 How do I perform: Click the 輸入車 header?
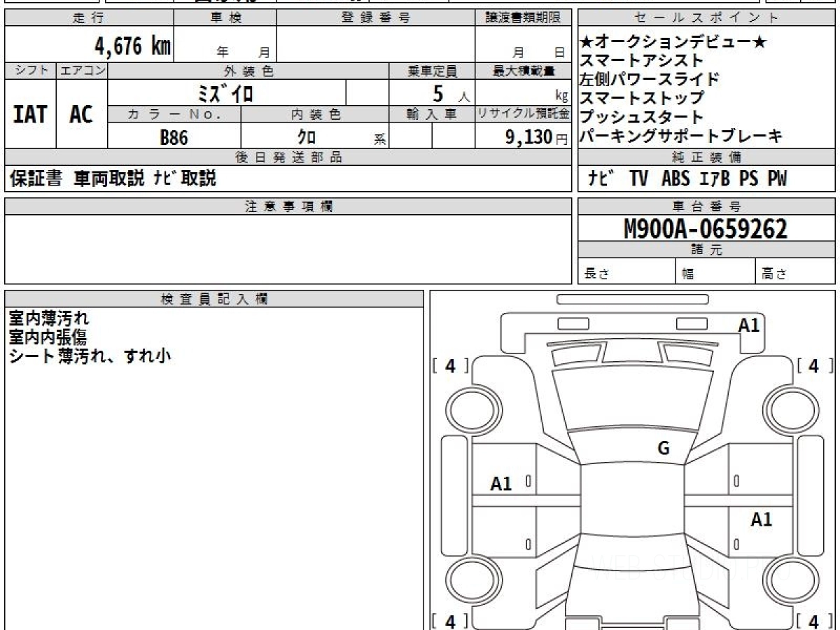[432, 114]
